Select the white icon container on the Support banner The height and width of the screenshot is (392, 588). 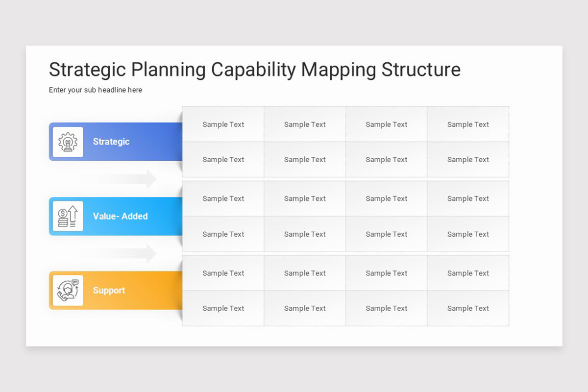[x=68, y=290]
